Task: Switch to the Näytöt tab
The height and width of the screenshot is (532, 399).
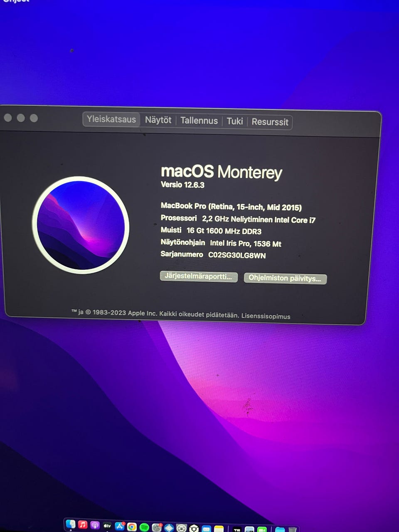Action: click(158, 120)
